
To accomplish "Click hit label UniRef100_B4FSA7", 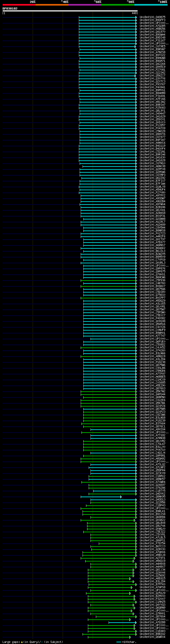I will 152,140.
